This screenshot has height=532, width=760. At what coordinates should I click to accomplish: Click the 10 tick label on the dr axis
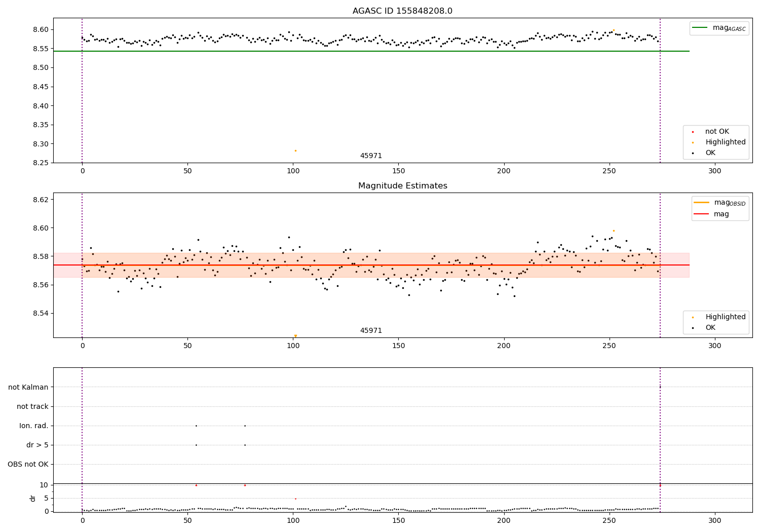click(x=44, y=485)
